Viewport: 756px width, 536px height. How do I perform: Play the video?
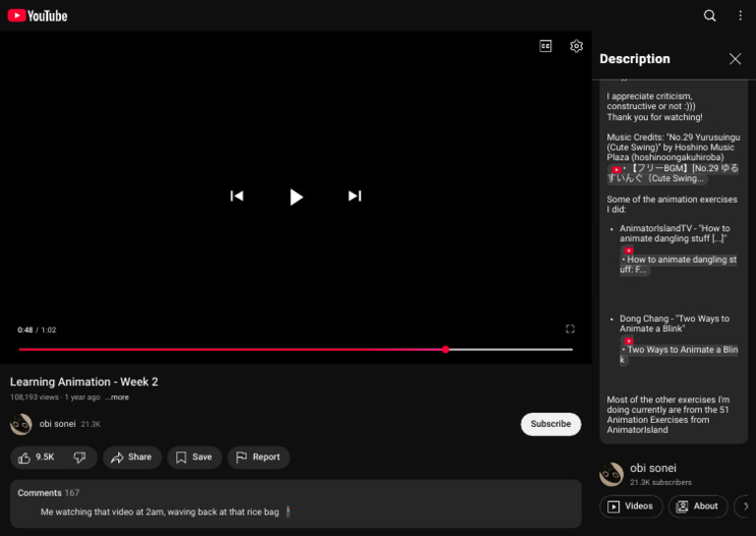296,197
